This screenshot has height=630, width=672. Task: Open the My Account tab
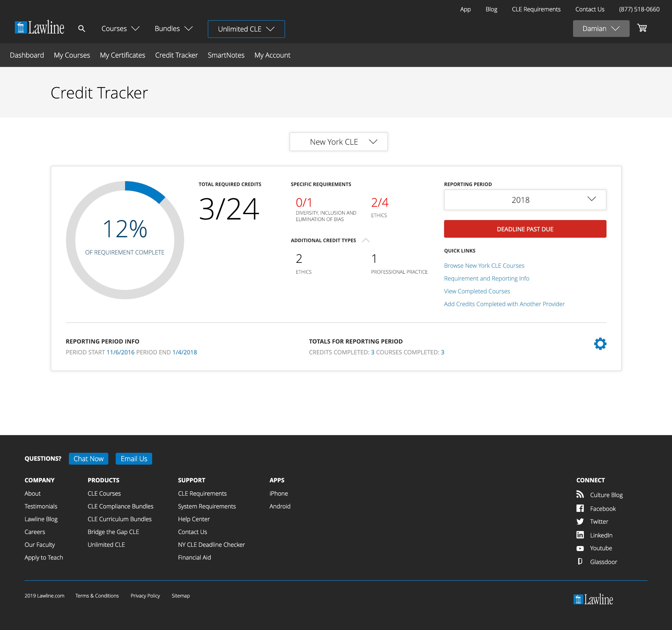pyautogui.click(x=272, y=55)
